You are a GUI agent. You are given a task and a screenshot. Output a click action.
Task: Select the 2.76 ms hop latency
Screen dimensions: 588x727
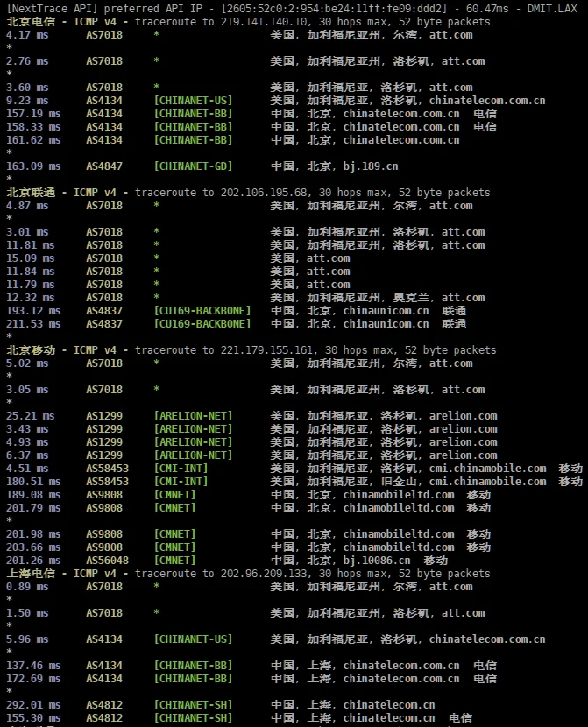pyautogui.click(x=27, y=61)
